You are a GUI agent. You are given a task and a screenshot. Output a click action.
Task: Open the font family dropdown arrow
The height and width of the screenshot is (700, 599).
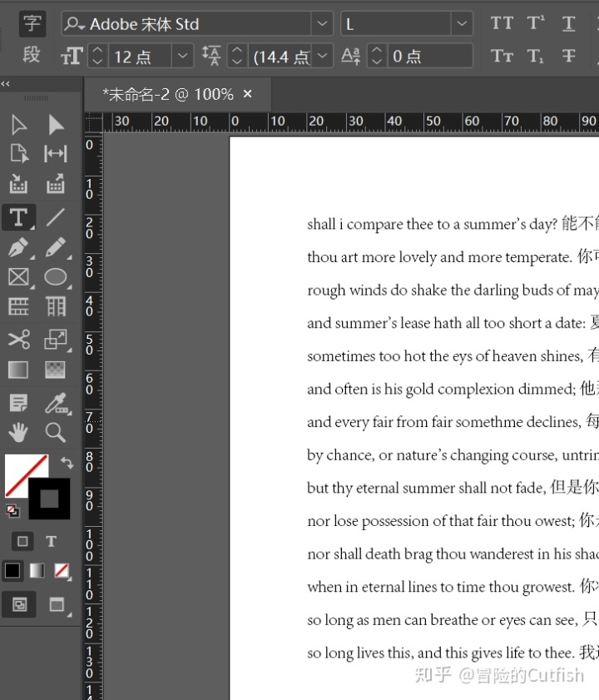pyautogui.click(x=322, y=23)
